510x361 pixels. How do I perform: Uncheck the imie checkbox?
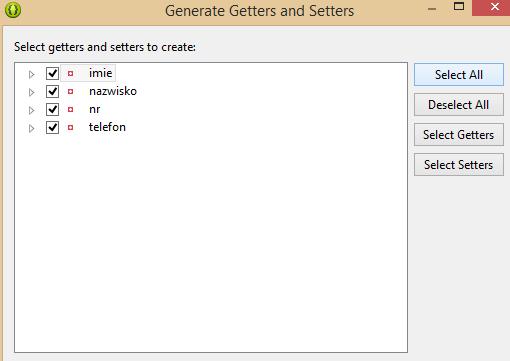(52, 73)
